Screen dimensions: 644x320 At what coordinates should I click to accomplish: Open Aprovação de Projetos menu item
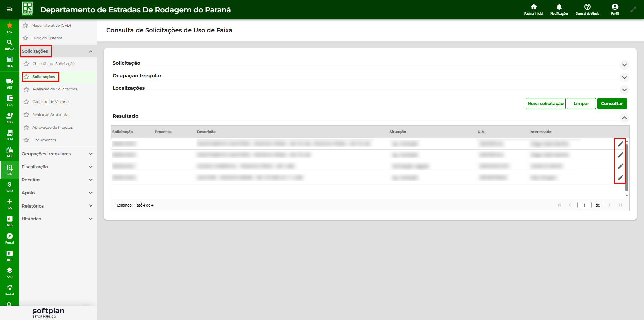(52, 127)
